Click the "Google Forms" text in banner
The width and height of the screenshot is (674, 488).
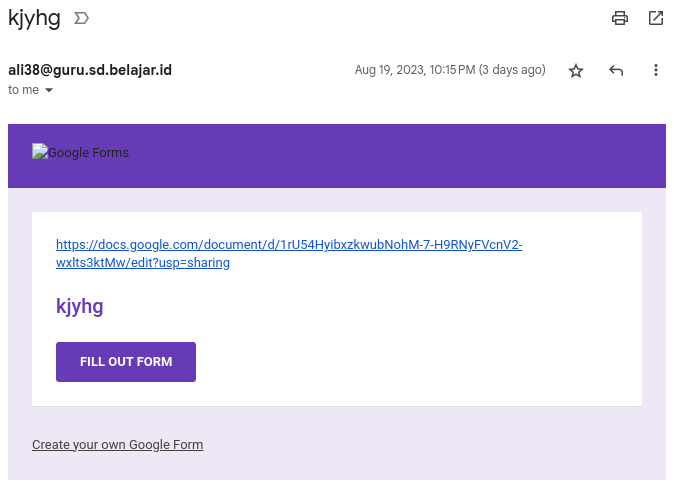89,153
